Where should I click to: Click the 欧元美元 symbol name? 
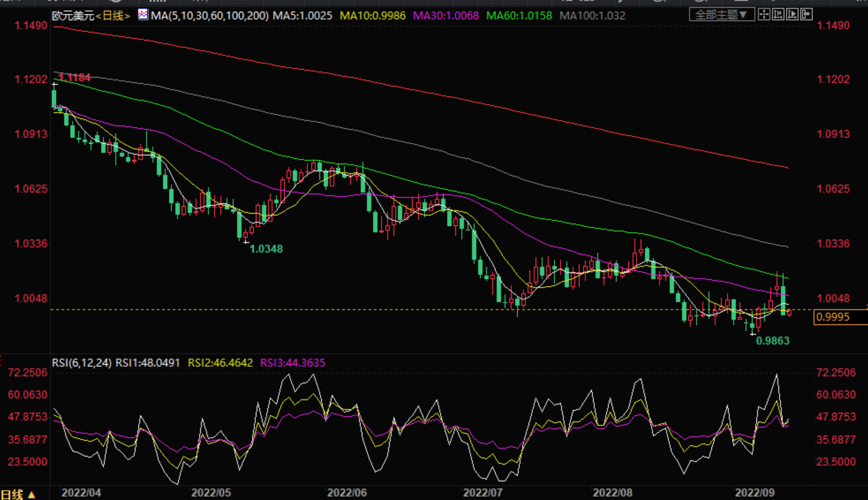[73, 16]
